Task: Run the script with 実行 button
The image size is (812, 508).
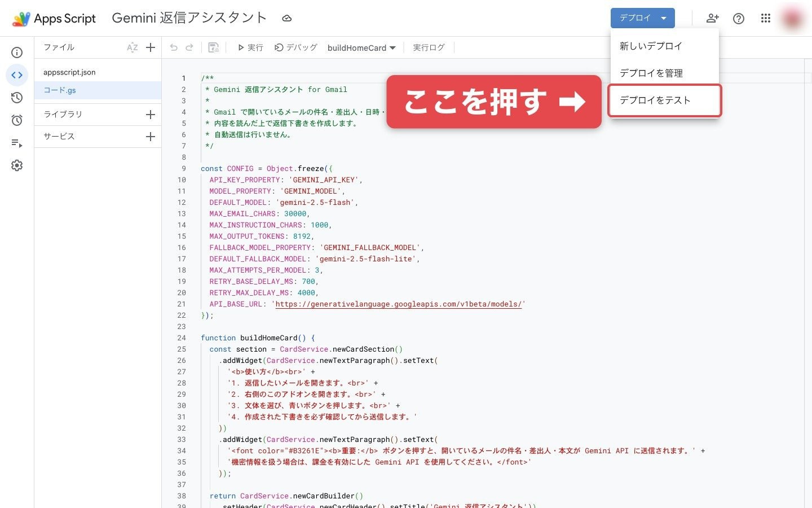Action: (250, 47)
